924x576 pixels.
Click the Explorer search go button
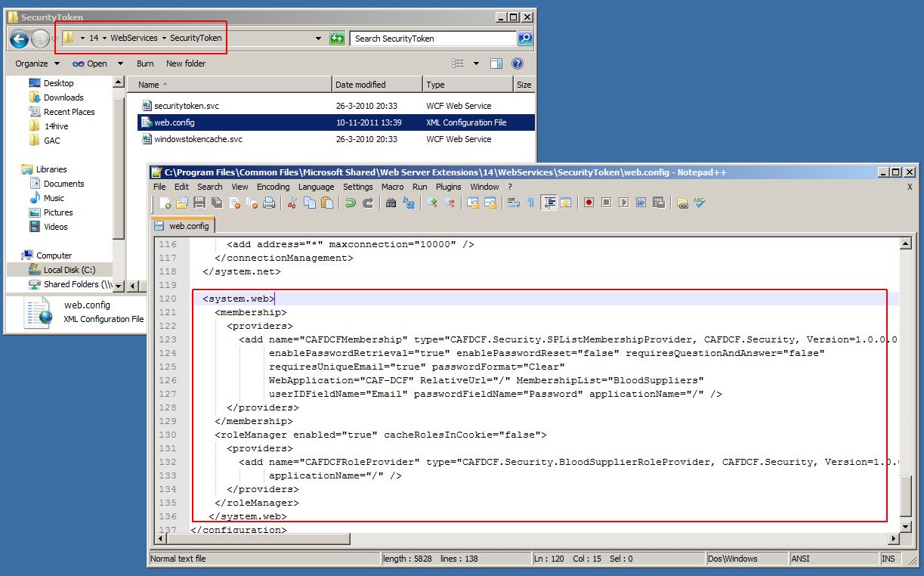click(x=525, y=39)
